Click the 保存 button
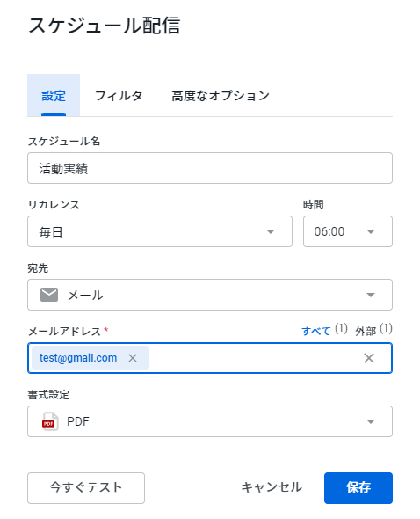Screen dimensions: 420x519 pyautogui.click(x=358, y=488)
